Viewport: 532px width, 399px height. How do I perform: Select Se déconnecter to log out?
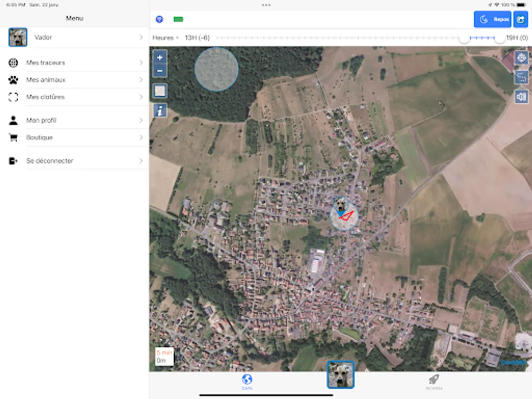pyautogui.click(x=74, y=161)
